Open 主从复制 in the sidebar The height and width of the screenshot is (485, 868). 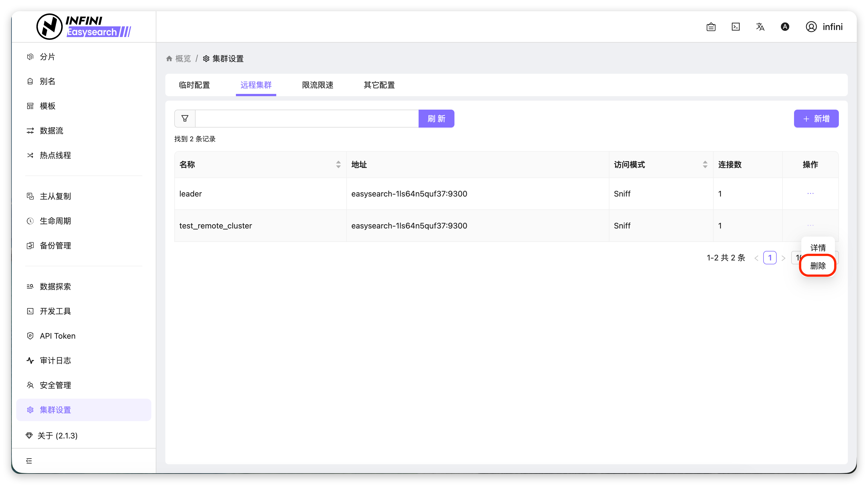click(55, 196)
